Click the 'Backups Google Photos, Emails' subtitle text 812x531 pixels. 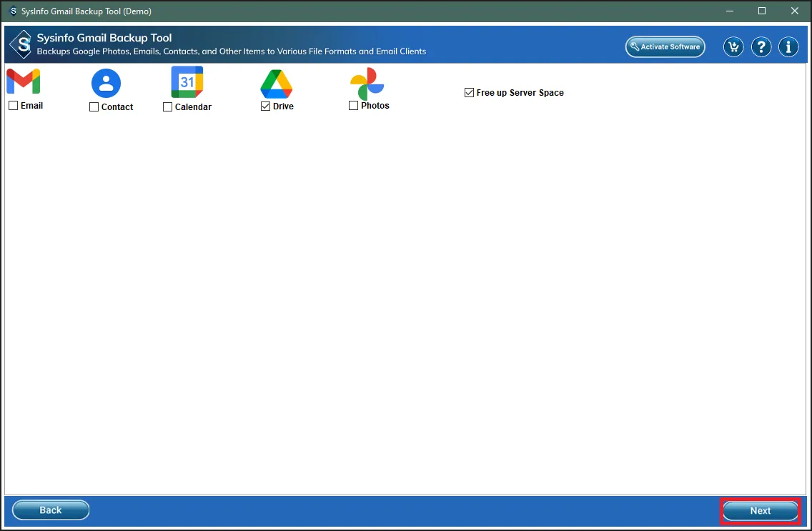click(232, 51)
